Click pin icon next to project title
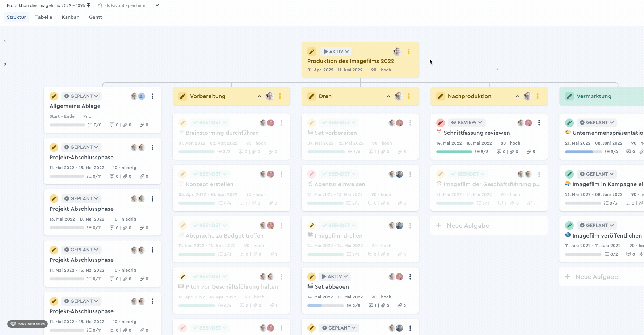Image resolution: width=644 pixels, height=335 pixels. 89,5
